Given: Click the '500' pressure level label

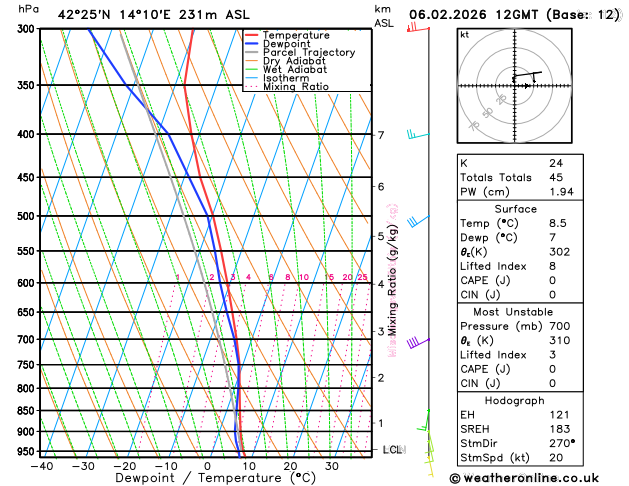Looking at the screenshot, I should (x=28, y=216).
